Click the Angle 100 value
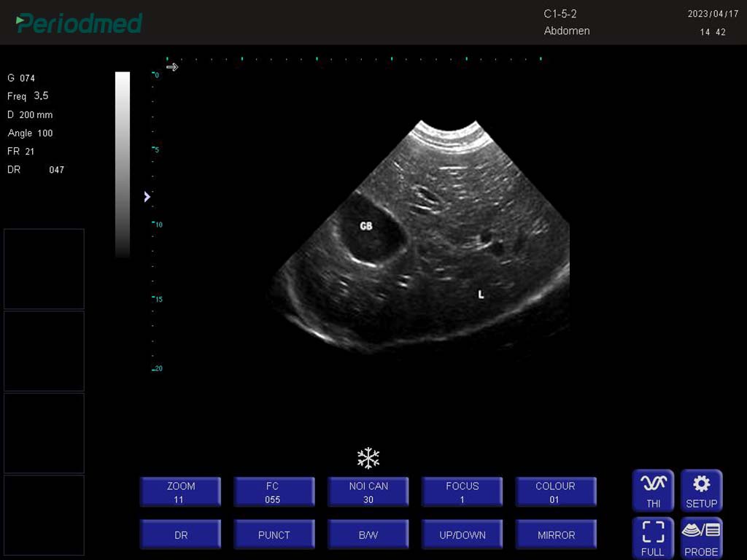Image resolution: width=747 pixels, height=560 pixels. click(x=30, y=133)
